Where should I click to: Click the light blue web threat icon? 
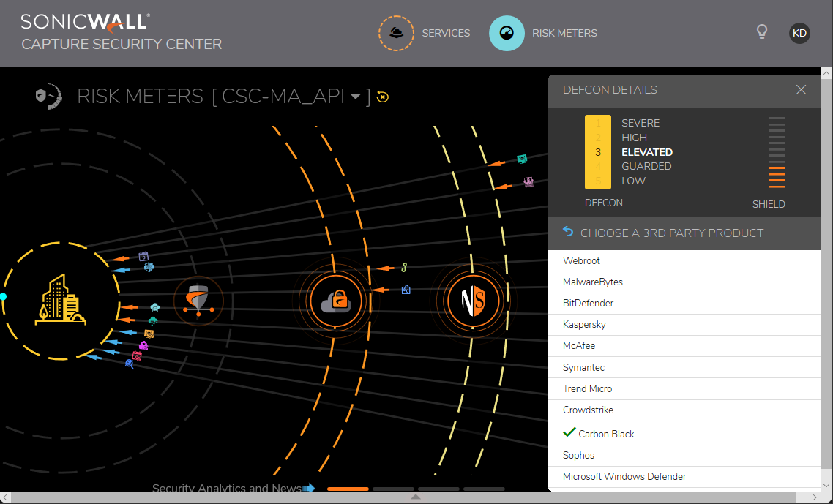pyautogui.click(x=149, y=267)
